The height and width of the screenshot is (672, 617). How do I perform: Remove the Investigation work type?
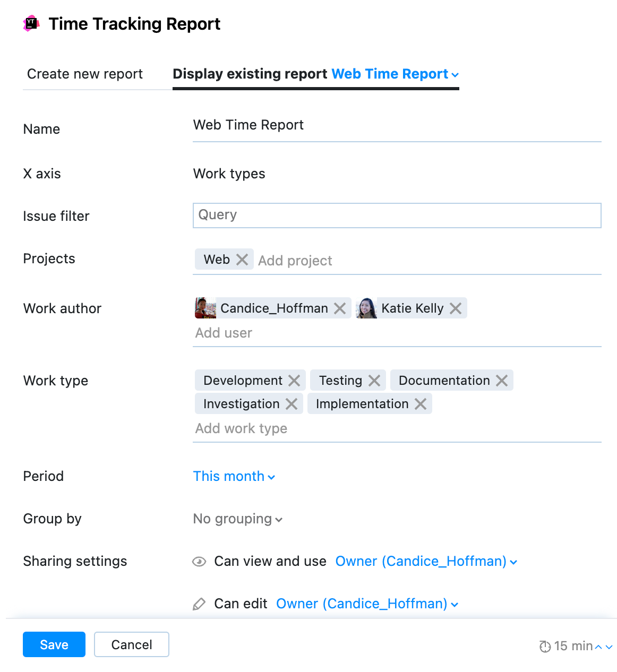[x=291, y=403]
